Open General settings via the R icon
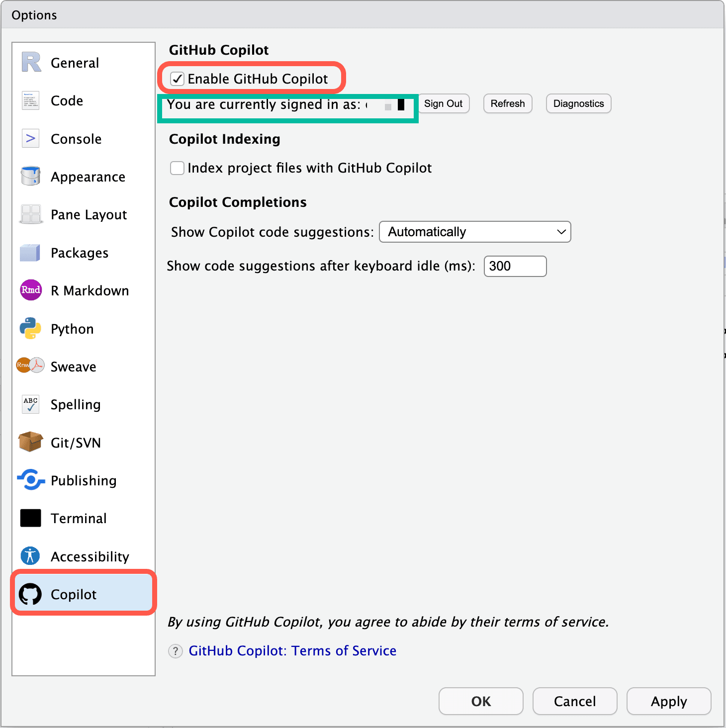Image resolution: width=726 pixels, height=728 pixels. [31, 63]
